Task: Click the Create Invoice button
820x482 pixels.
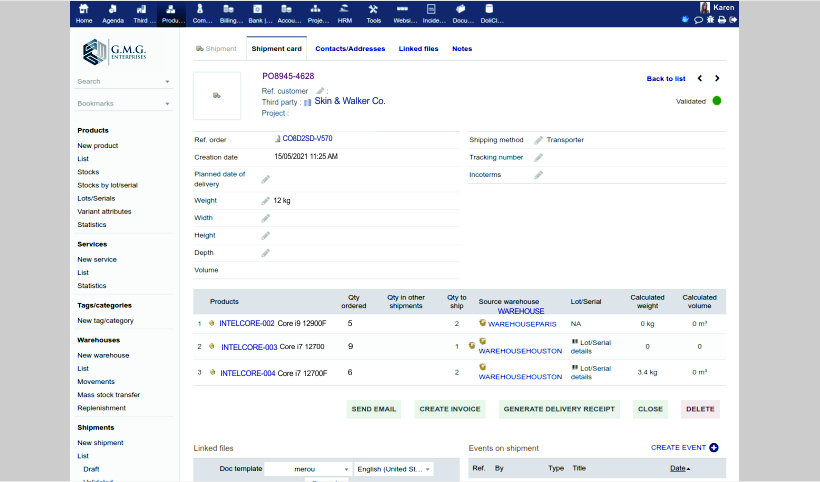Action: click(449, 409)
